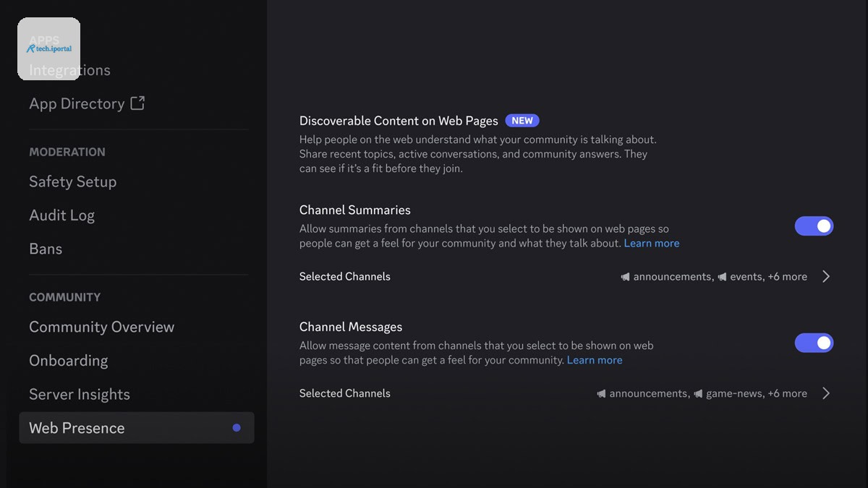The image size is (868, 488).
Task: Go to Safety Setup
Action: tap(72, 181)
